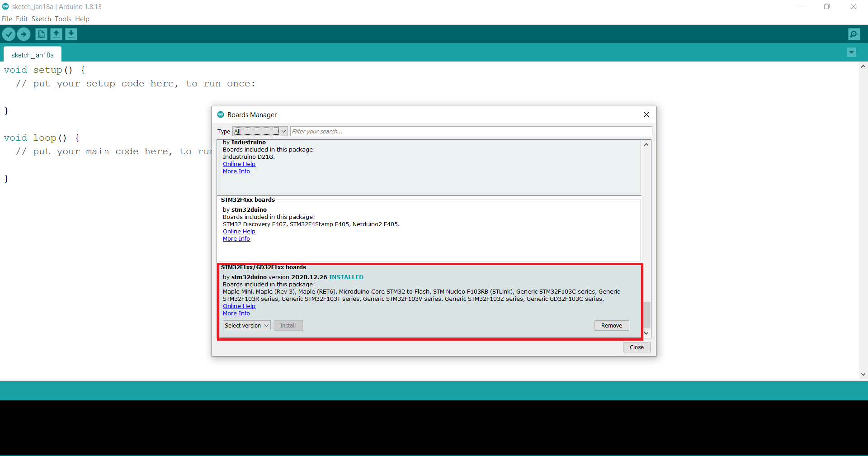Open the Type filter dropdown
The height and width of the screenshot is (456, 868).
pos(260,131)
